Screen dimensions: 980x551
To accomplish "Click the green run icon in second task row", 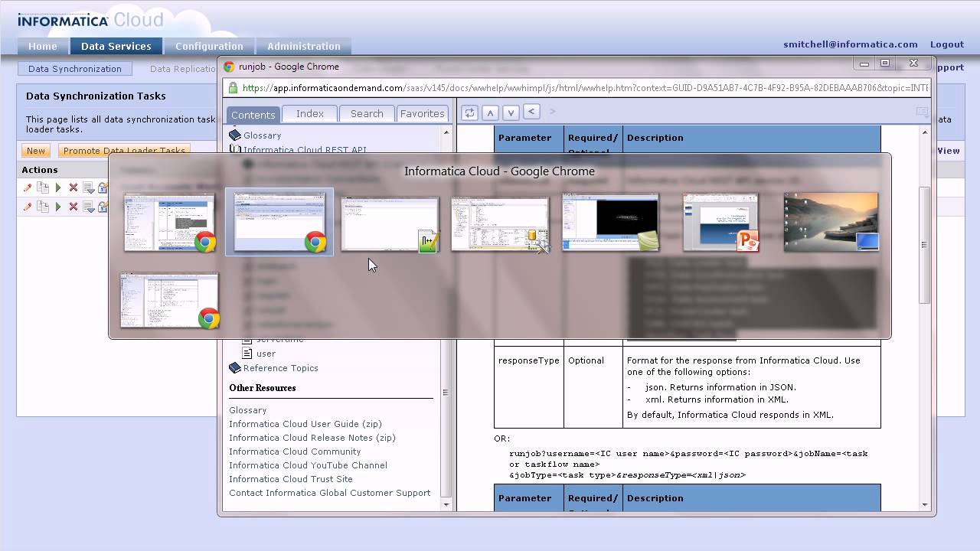I will 57,207.
